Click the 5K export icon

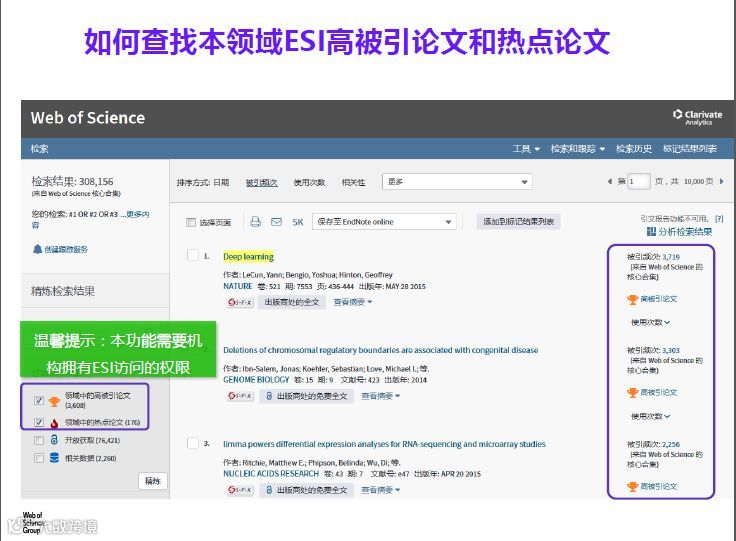pos(298,222)
